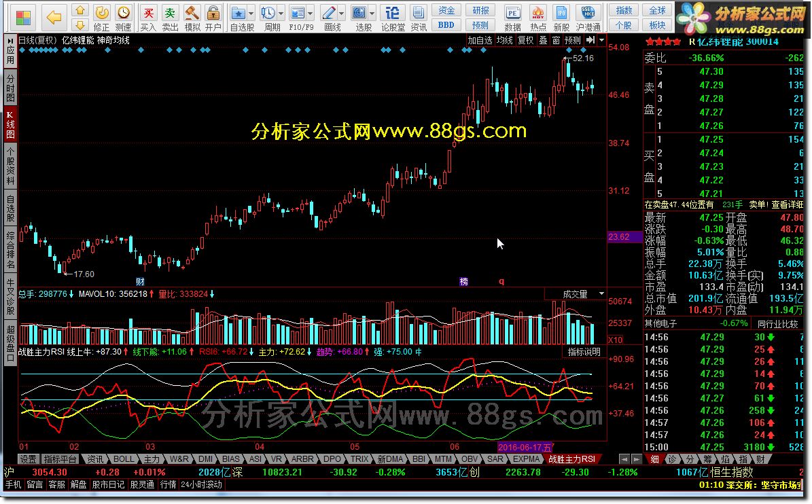Open the chart header options dropdown arrow
Screen dimensions: 812x504
[602, 40]
